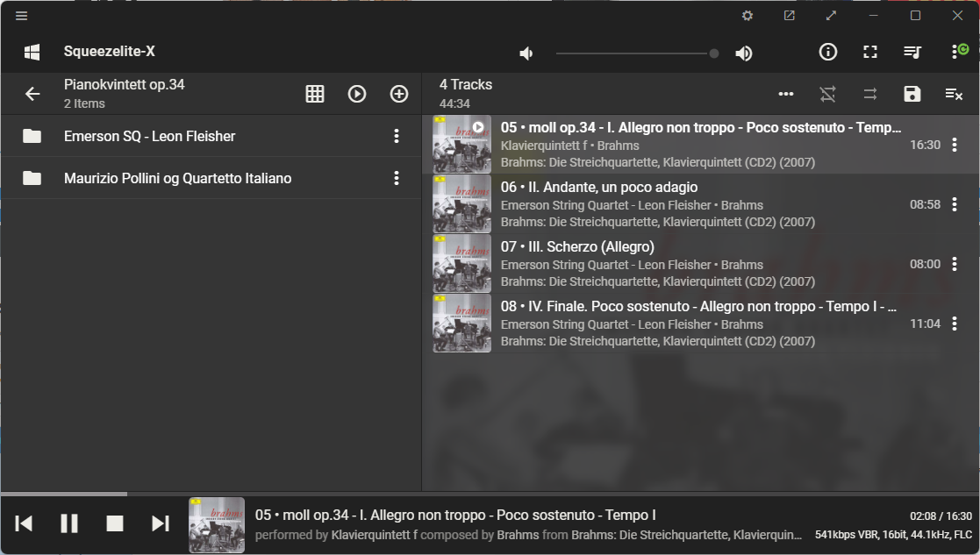Open player in external window icon
The image size is (980, 555).
[790, 16]
